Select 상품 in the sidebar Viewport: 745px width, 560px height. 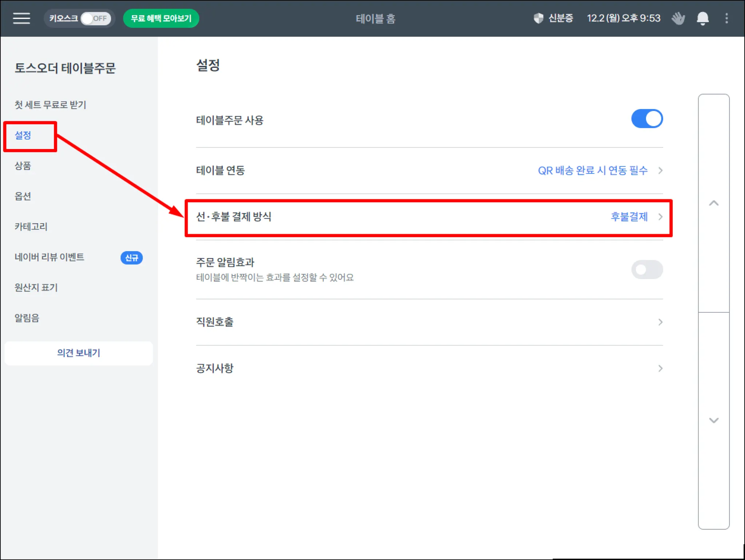tap(23, 166)
